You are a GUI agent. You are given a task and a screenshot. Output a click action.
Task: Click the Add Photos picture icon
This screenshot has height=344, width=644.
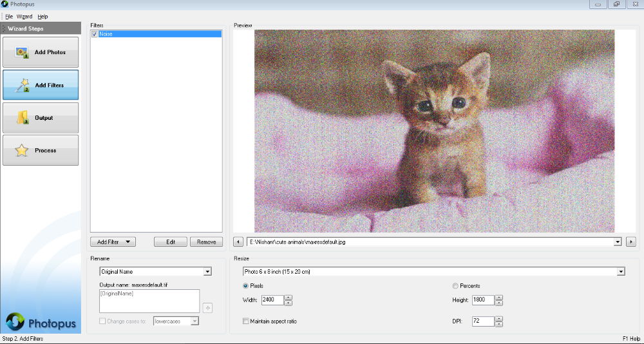(22, 53)
